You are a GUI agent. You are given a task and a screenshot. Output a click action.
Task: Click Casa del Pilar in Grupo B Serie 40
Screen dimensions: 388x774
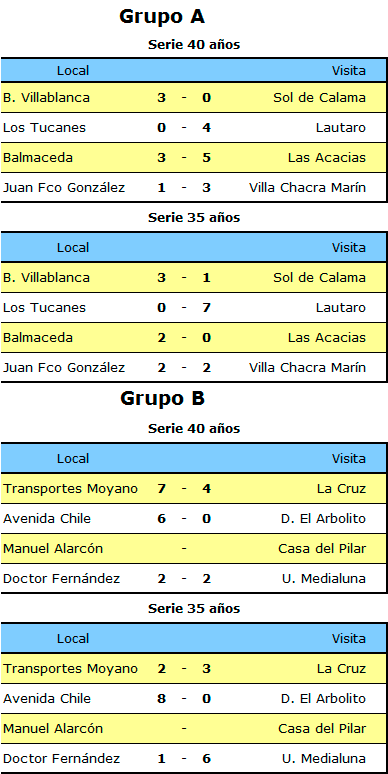point(322,548)
